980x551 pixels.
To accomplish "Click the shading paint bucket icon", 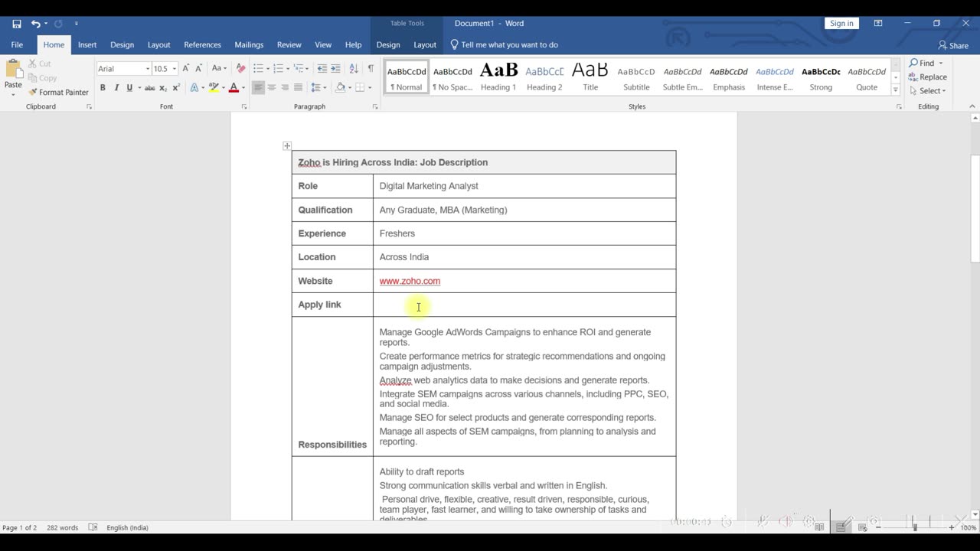I will coord(340,88).
